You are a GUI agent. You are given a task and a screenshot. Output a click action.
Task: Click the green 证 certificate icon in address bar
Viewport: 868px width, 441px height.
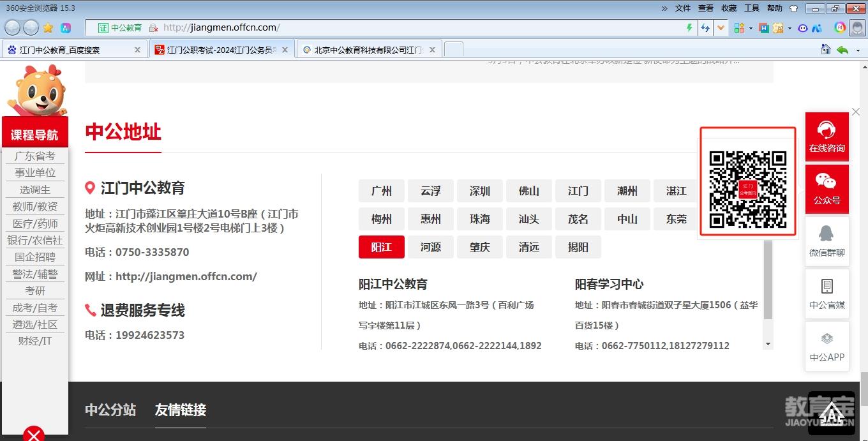point(103,28)
